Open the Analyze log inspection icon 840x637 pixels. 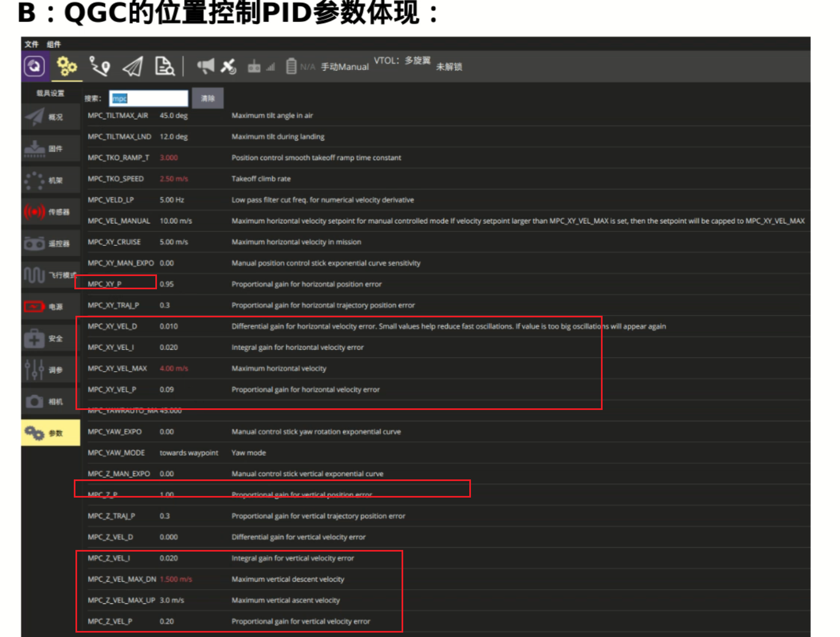164,65
